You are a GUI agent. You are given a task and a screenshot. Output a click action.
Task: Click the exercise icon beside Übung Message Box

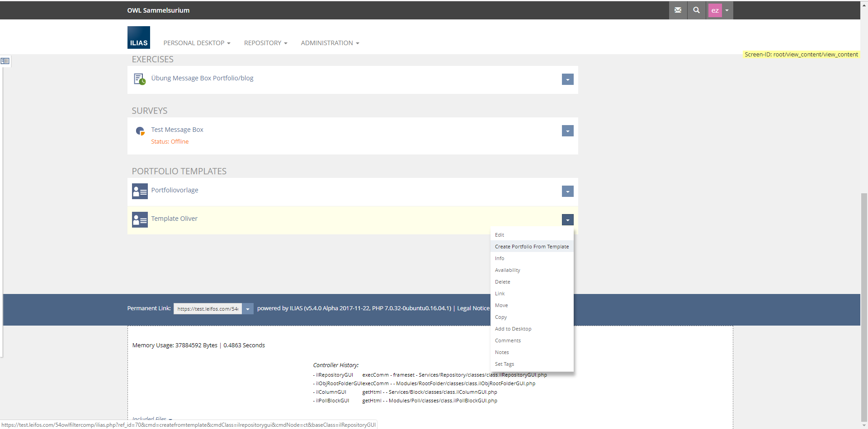[139, 79]
